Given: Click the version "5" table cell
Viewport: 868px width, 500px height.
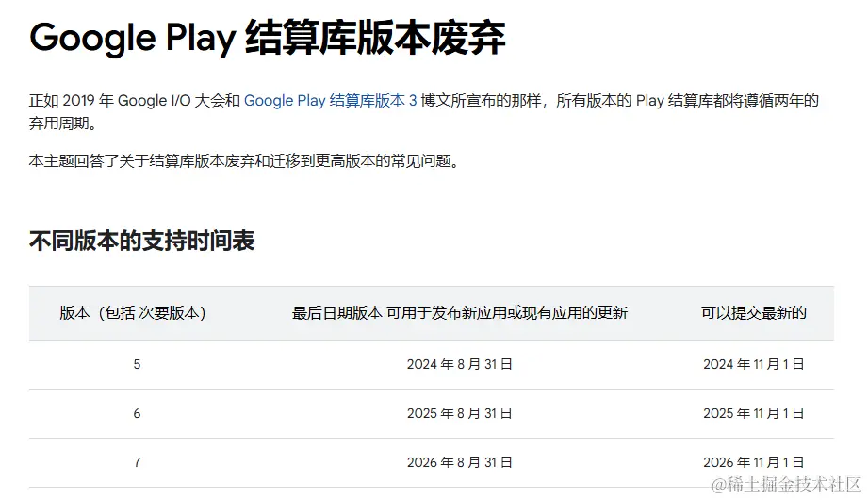Looking at the screenshot, I should [137, 365].
